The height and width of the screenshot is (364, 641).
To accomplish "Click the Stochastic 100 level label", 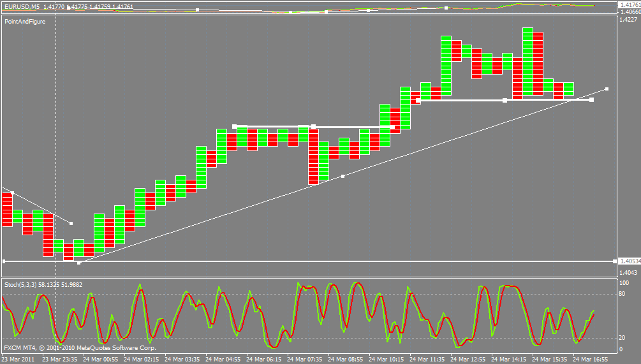I will point(624,282).
